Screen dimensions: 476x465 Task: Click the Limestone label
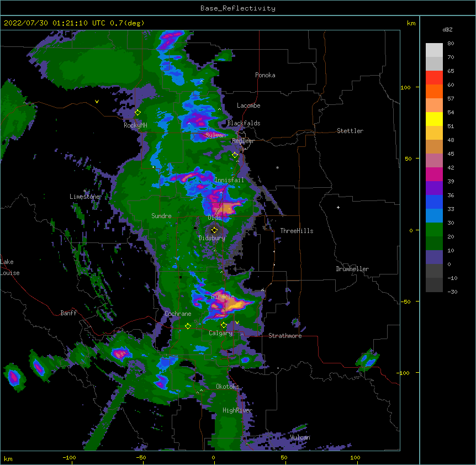[x=84, y=197]
